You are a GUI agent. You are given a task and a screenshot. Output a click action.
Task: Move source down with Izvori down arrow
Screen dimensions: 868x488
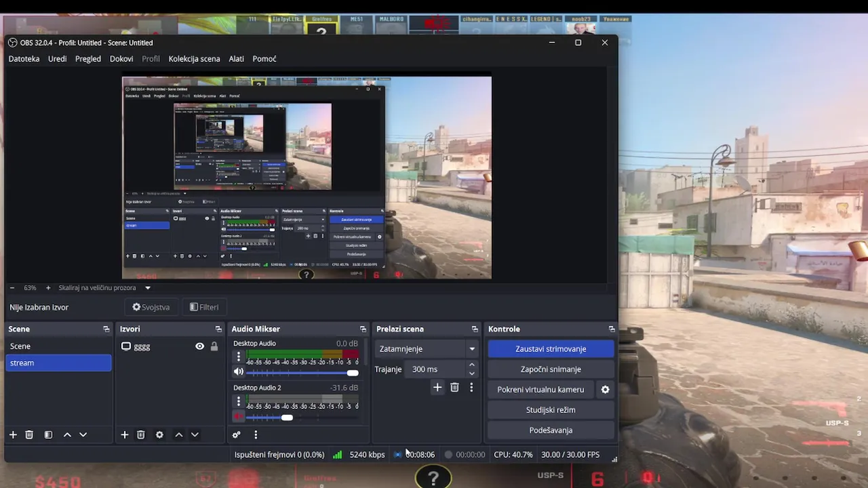coord(195,434)
